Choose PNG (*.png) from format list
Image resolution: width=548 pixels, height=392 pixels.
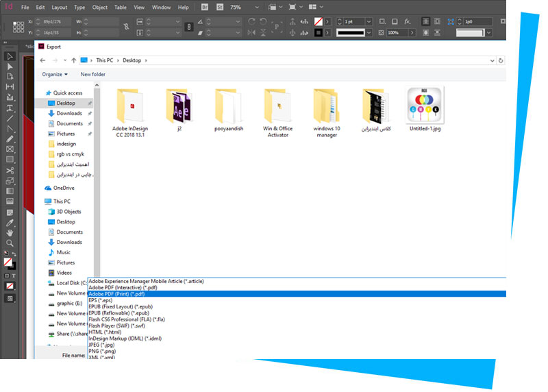[297, 351]
